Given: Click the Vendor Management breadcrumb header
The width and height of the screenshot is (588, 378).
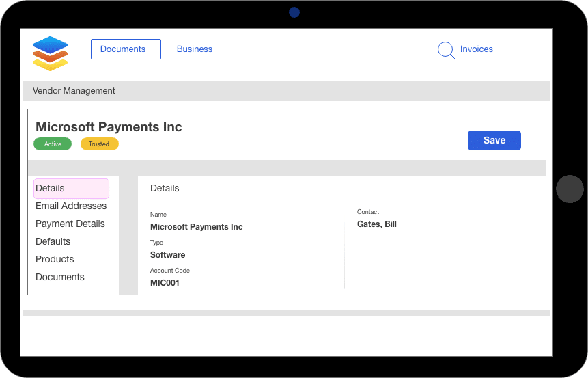Looking at the screenshot, I should [74, 91].
